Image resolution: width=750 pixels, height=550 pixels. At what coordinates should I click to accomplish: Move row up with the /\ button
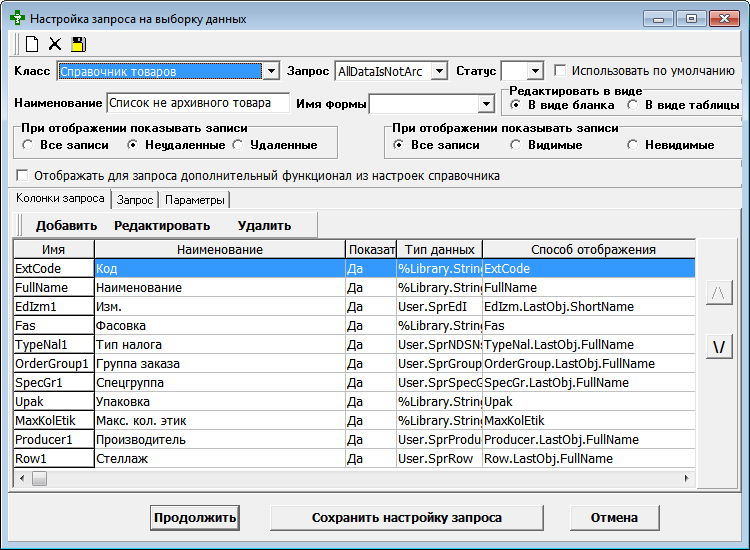coord(719,293)
